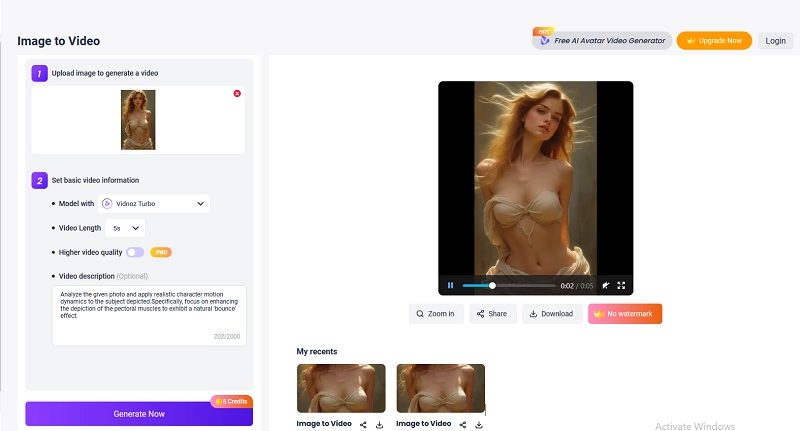Click the Zoom in button
The width and height of the screenshot is (800, 431).
(x=436, y=314)
